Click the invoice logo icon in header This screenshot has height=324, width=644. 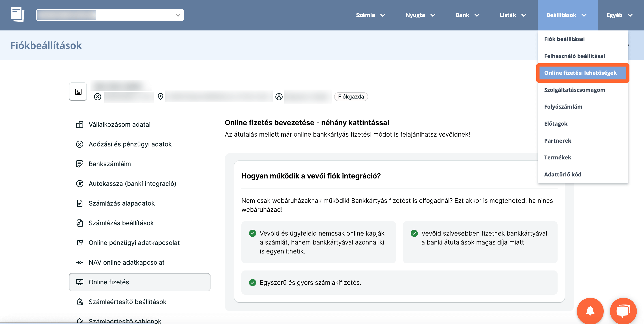17,15
